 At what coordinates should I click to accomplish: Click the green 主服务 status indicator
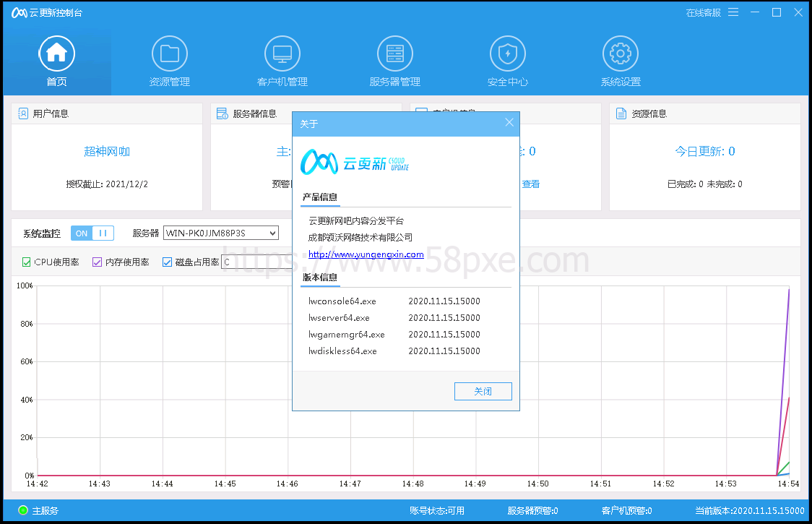pyautogui.click(x=23, y=510)
